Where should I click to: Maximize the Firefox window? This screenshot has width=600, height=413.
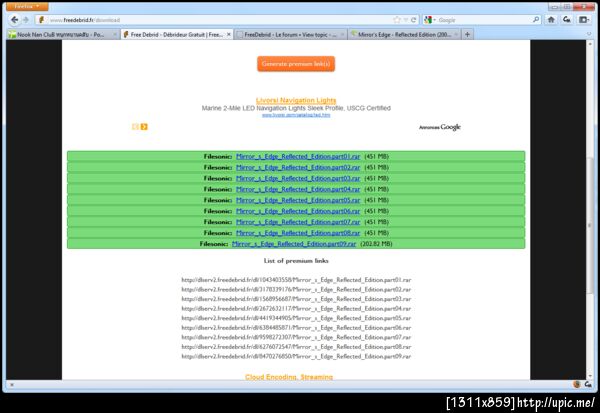[566, 7]
